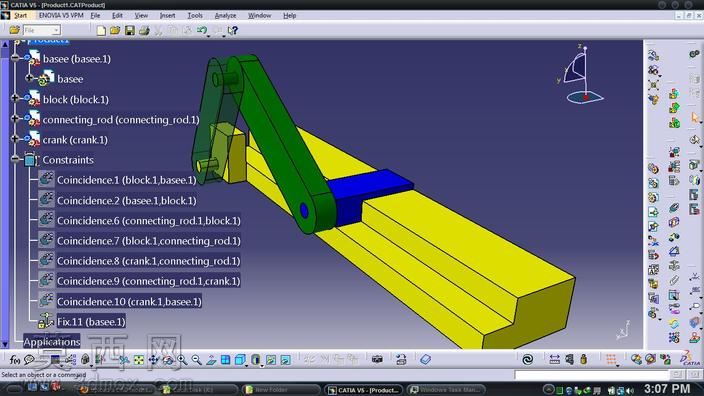The width and height of the screenshot is (704, 396).
Task: Open the File combo box dropdown
Action: coord(56,30)
